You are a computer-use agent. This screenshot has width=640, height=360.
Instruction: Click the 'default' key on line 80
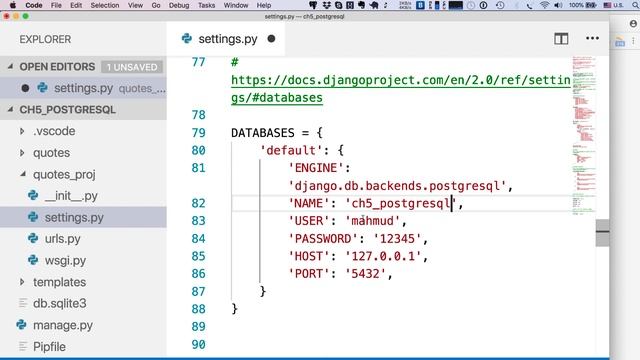tap(291, 151)
